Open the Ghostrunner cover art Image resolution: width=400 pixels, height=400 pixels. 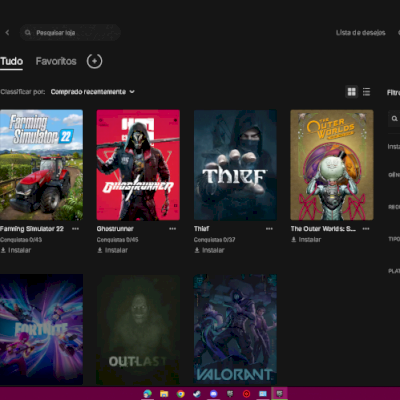138,165
